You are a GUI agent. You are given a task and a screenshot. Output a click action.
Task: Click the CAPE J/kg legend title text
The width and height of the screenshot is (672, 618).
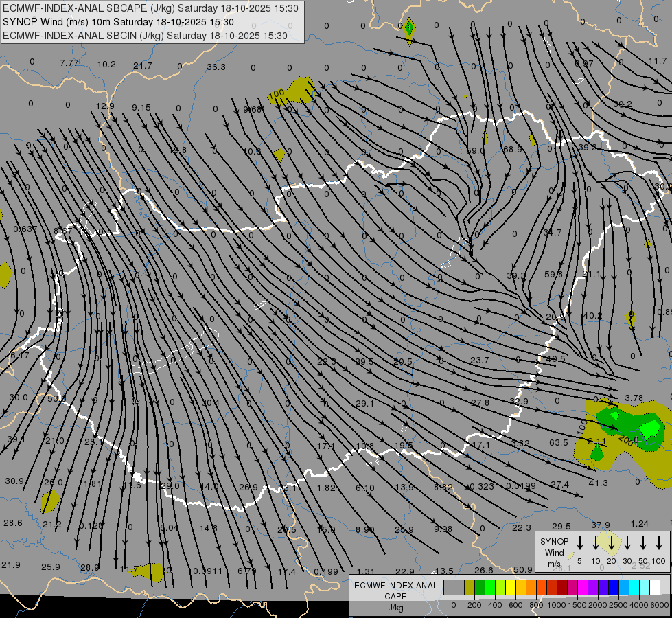[x=395, y=596]
